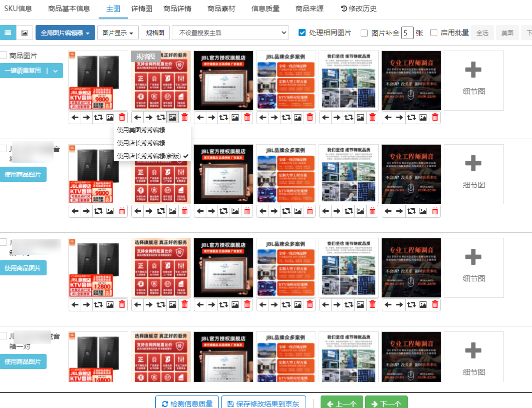Click plus icon to add 细节图 in top row
Image resolution: width=532 pixels, height=408 pixels.
[473, 71]
